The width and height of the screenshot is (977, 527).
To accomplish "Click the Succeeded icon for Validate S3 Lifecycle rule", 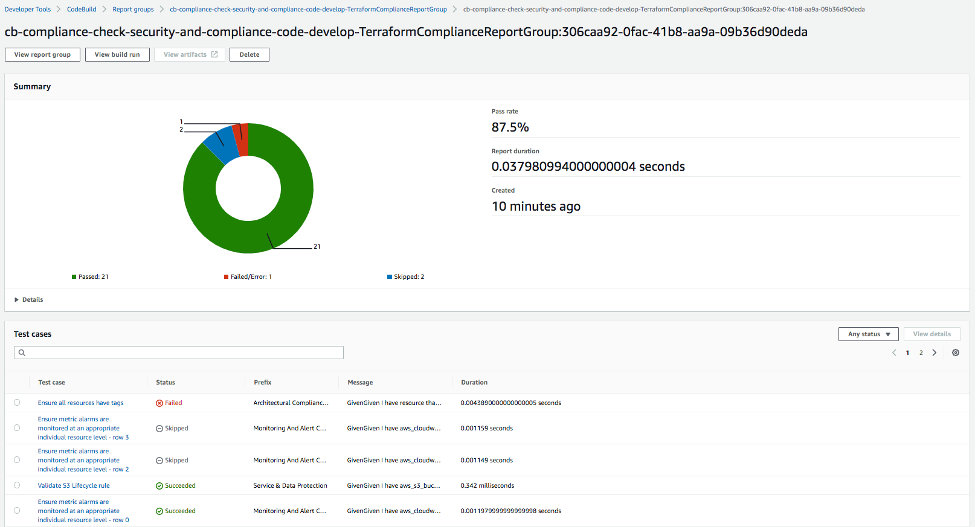I will pos(160,486).
